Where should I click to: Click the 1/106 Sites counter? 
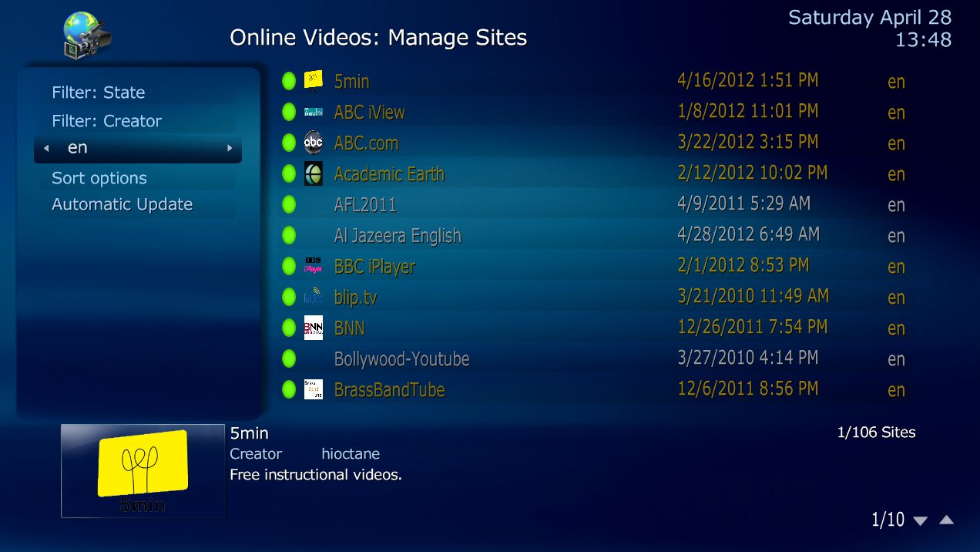tap(876, 433)
